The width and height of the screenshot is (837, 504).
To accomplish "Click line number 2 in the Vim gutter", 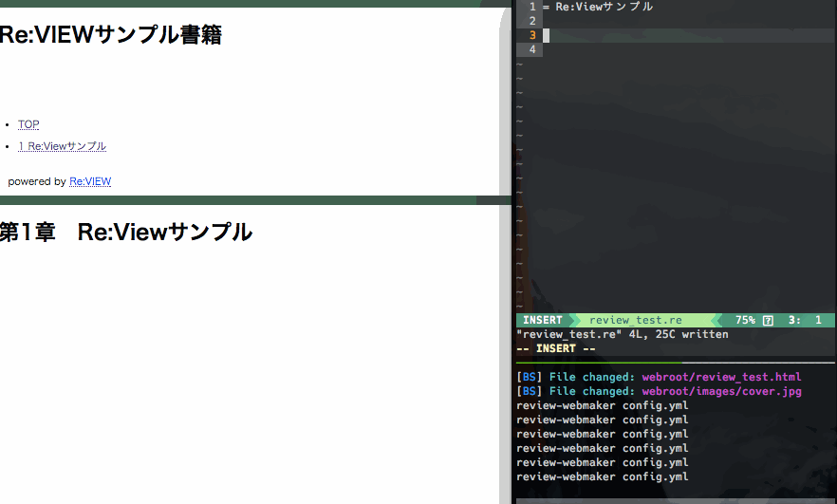I will click(x=532, y=21).
